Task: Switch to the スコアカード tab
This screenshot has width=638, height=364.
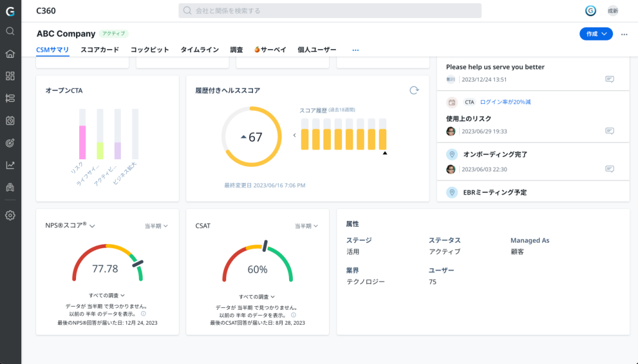Action: (100, 49)
